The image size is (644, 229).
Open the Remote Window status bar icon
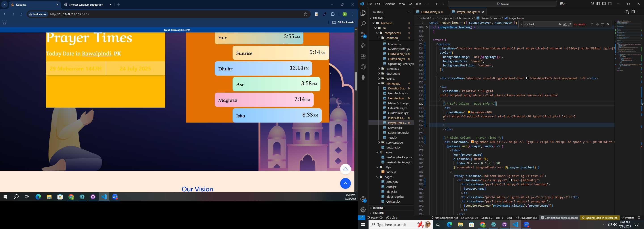pyautogui.click(x=362, y=218)
